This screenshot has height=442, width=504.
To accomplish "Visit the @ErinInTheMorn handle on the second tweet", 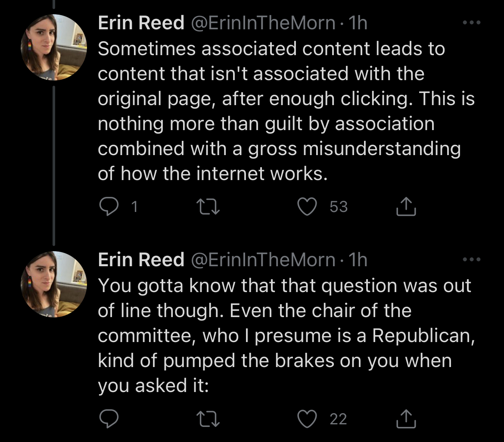I will pyautogui.click(x=262, y=260).
